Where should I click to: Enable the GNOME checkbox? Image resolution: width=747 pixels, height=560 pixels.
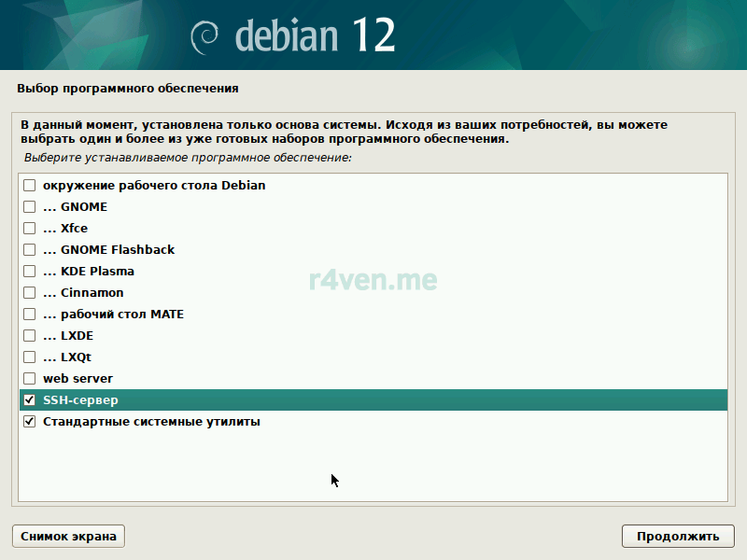tap(30, 206)
